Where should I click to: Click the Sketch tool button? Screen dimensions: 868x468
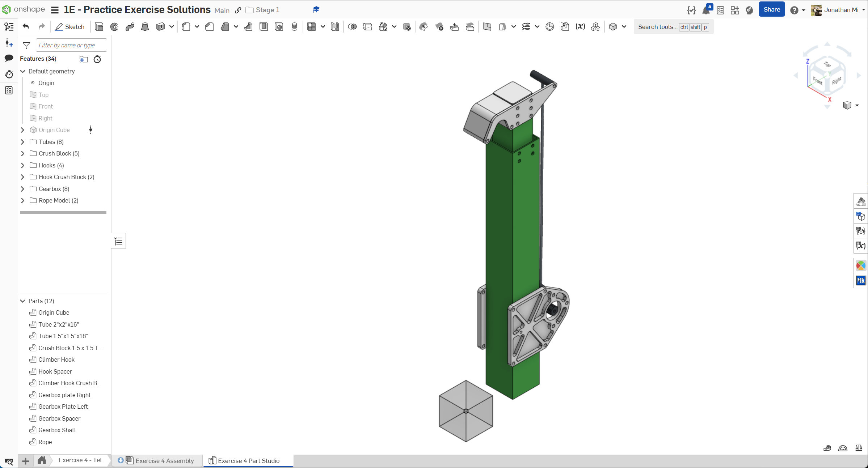69,27
